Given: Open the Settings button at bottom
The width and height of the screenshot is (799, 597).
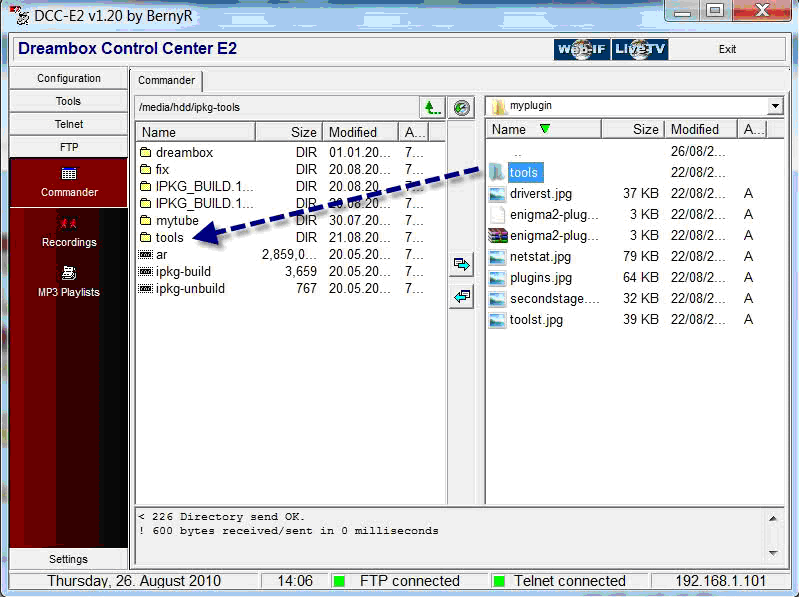Looking at the screenshot, I should click(x=69, y=559).
